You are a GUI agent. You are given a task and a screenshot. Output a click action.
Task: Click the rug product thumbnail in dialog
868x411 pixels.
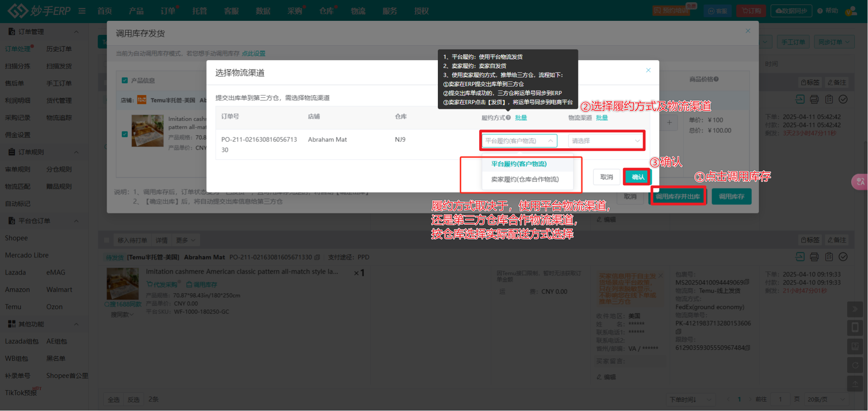pos(147,131)
